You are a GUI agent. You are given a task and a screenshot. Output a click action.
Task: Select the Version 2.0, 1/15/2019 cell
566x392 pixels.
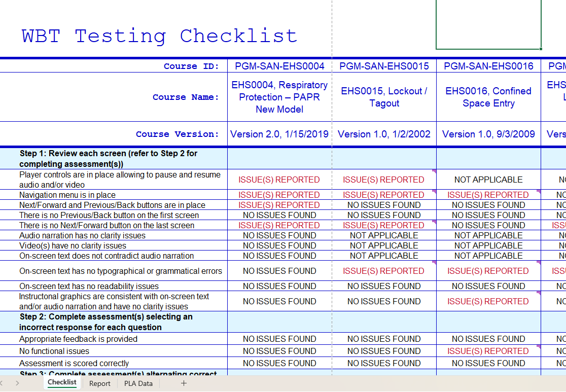pyautogui.click(x=280, y=134)
